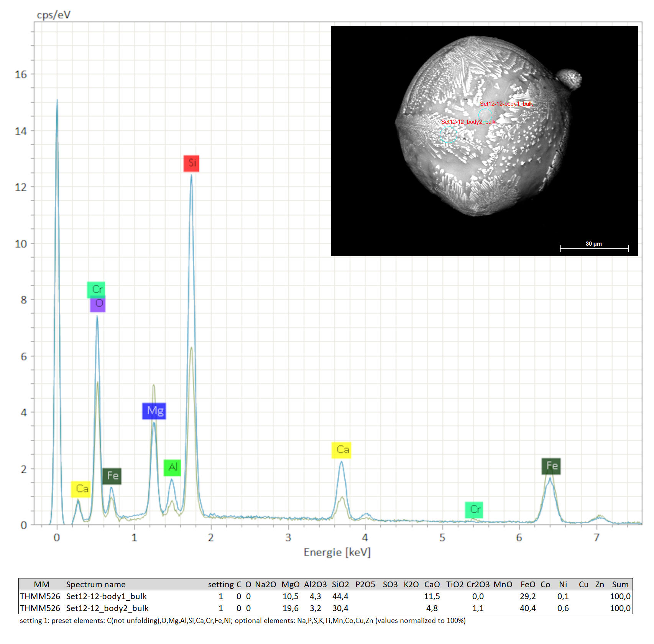Select the SiO2 column header in the table
This screenshot has width=654, height=644.
pyautogui.click(x=340, y=584)
